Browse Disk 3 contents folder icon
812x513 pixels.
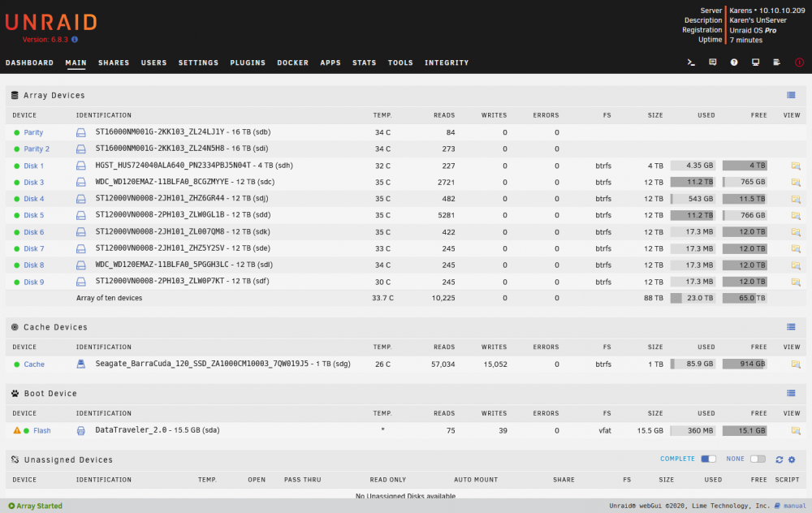[796, 182]
